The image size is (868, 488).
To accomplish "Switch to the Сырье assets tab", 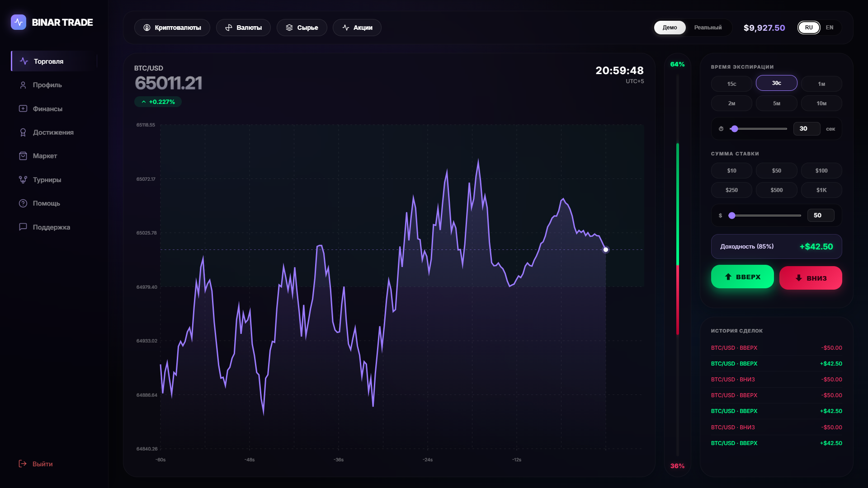I will (302, 28).
